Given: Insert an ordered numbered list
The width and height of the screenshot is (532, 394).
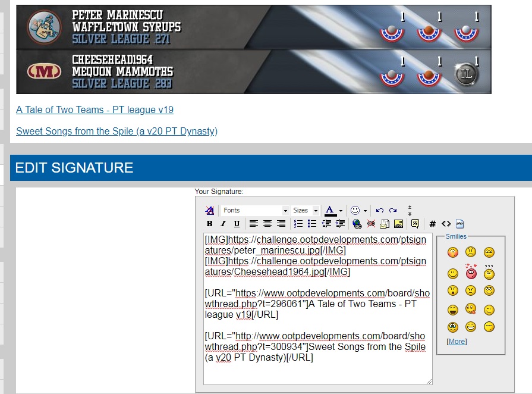Looking at the screenshot, I should [298, 224].
